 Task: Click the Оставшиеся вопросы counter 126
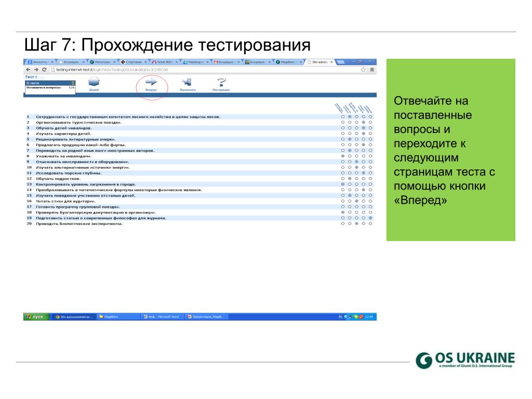pyautogui.click(x=72, y=87)
